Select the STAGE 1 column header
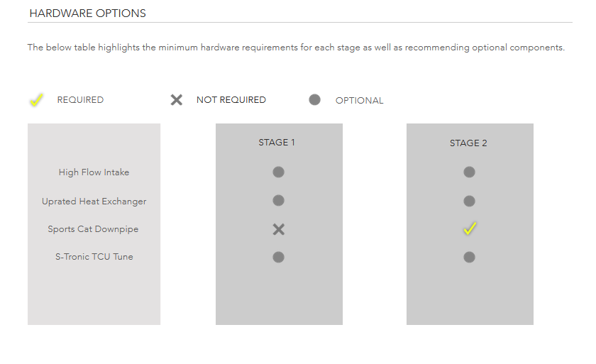This screenshot has height=364, width=596. pyautogui.click(x=277, y=143)
